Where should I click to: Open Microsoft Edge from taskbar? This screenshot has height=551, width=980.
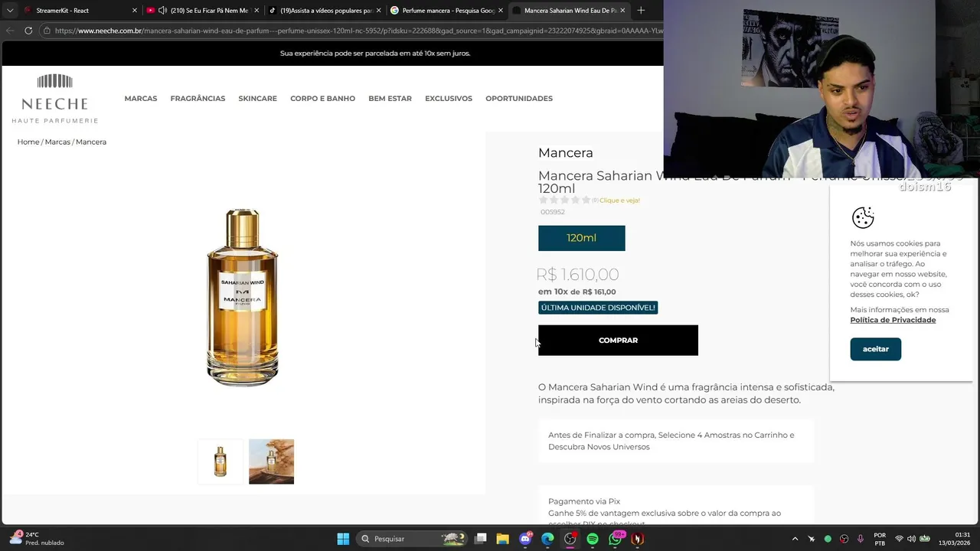[x=547, y=539]
